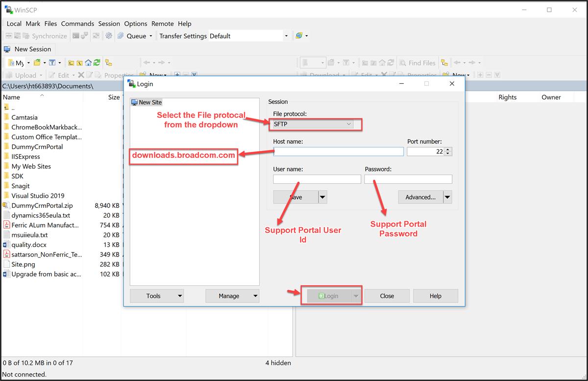Click the remote panel home directory icon
Screen dimensions: 588x381
(382, 63)
